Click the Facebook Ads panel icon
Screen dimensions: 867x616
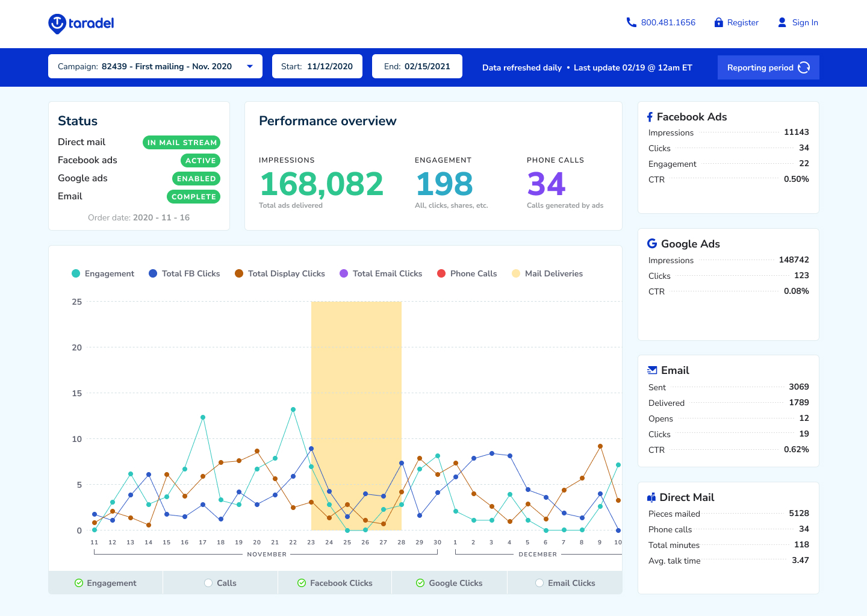click(650, 117)
